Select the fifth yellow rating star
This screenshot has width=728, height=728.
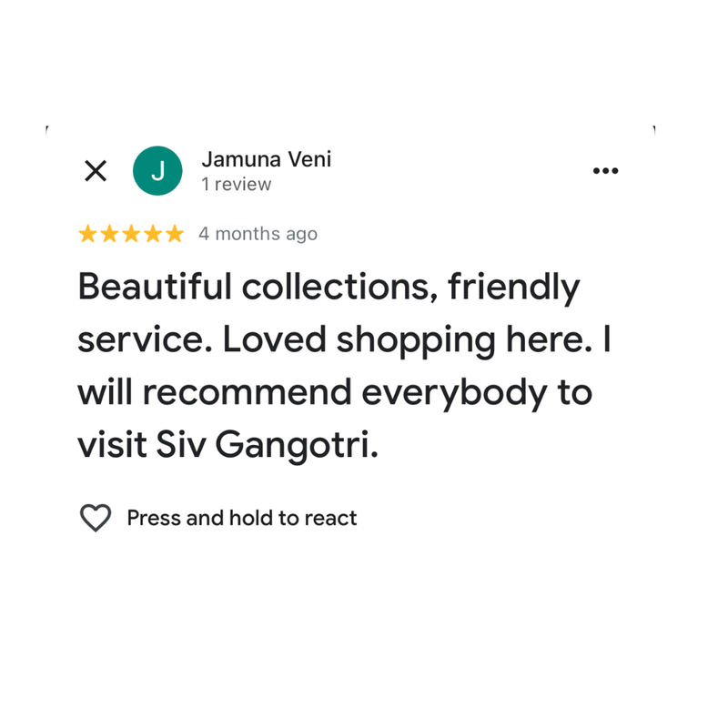click(175, 234)
